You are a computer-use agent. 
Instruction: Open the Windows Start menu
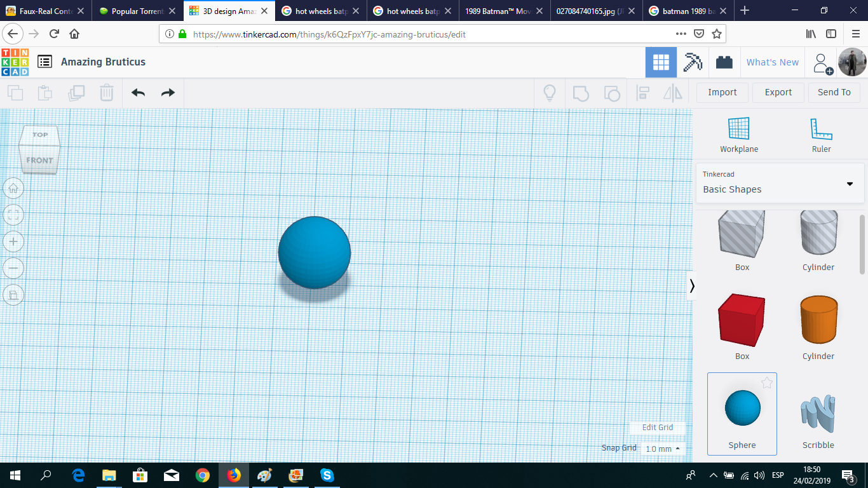[x=15, y=475]
